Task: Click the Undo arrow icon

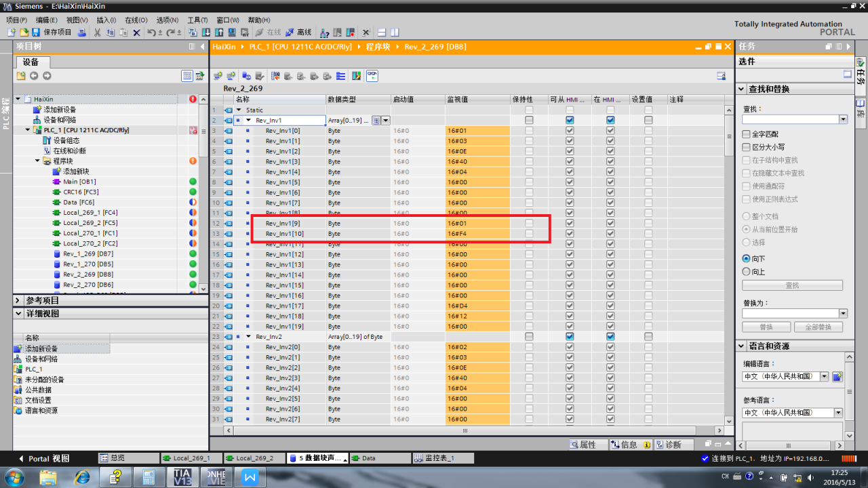Action: (152, 32)
